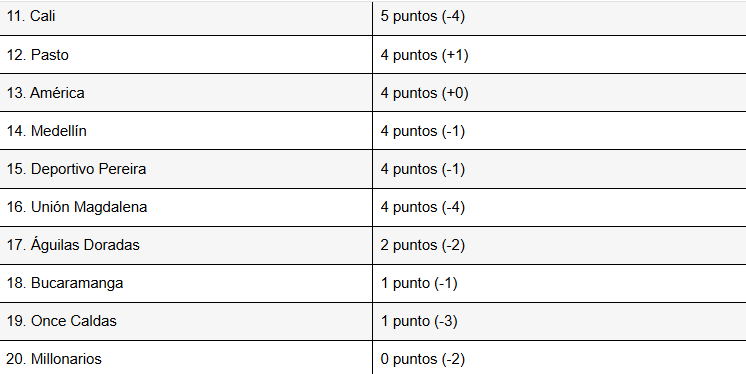Select the '0 puntos (-2)' cell

coord(560,358)
